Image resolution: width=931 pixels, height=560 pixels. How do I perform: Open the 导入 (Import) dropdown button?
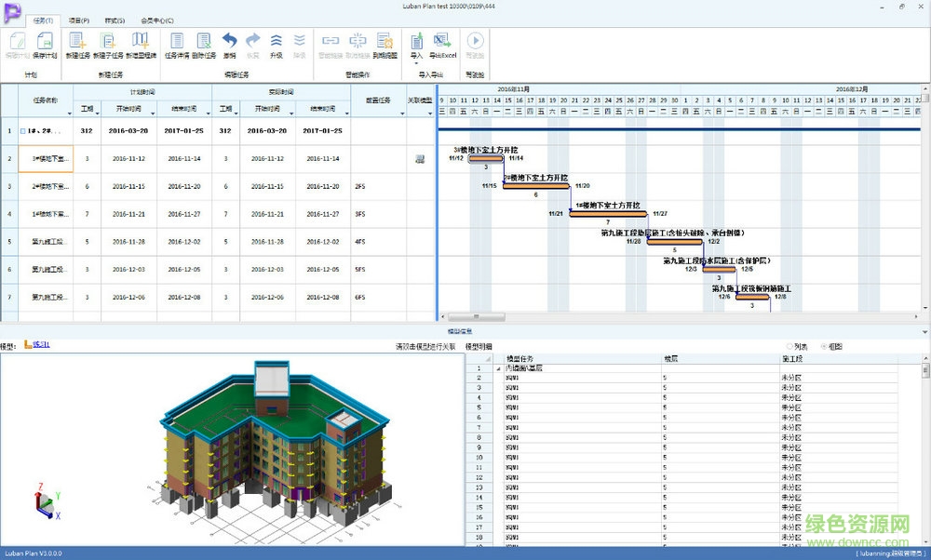click(x=416, y=43)
